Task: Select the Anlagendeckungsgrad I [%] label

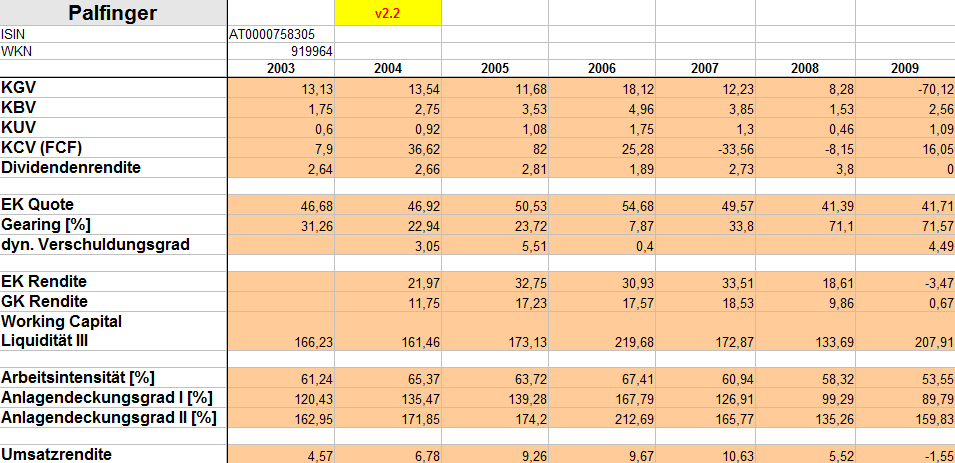Action: [113, 398]
